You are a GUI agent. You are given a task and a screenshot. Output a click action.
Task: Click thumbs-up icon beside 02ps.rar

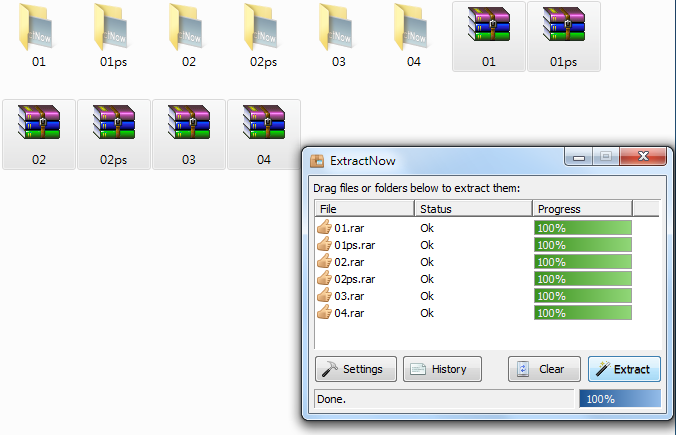(324, 278)
